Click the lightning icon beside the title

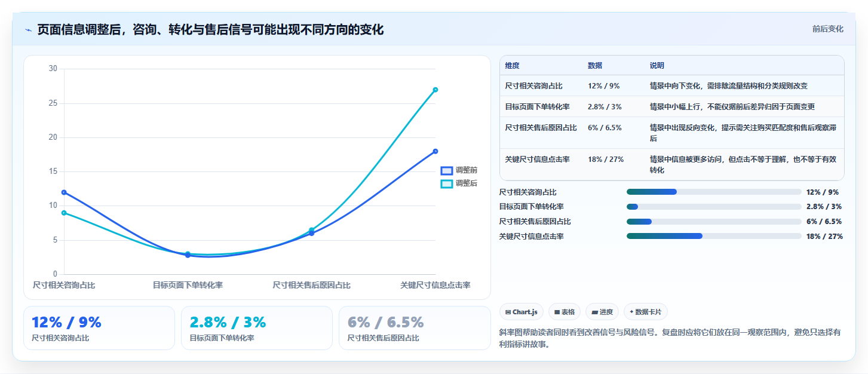click(28, 30)
